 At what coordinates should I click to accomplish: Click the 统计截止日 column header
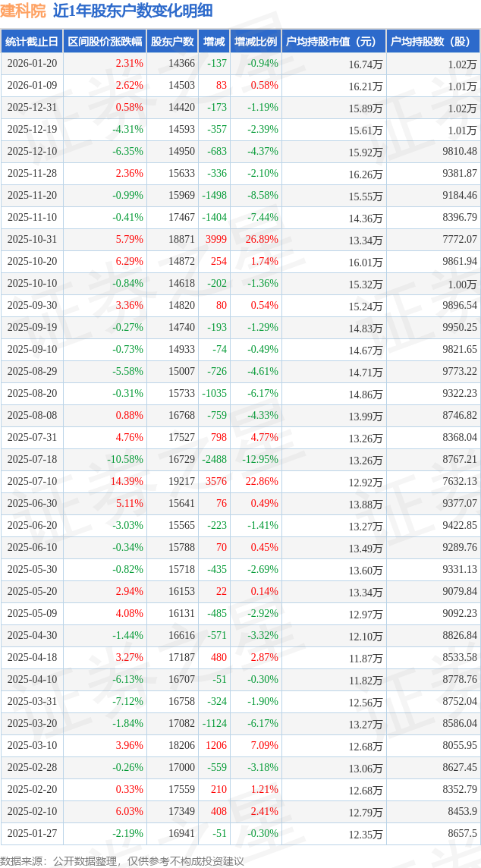(x=32, y=42)
